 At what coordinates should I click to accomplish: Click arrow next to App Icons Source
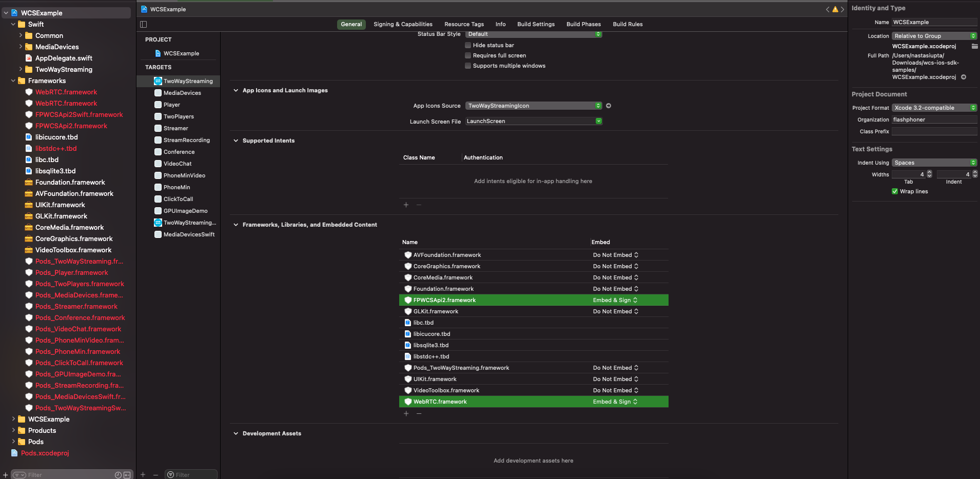click(x=609, y=106)
